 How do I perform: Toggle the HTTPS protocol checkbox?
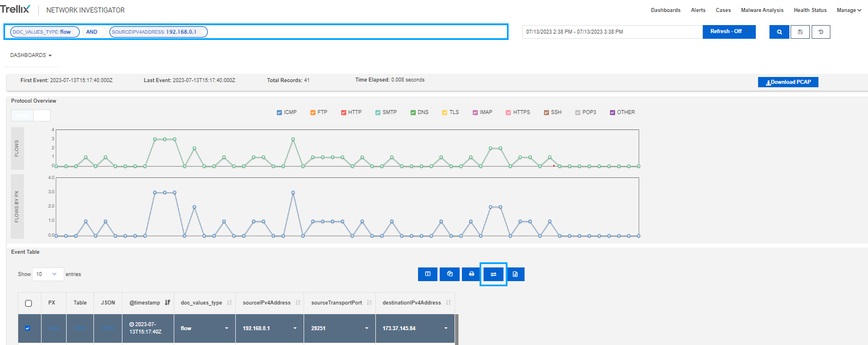point(509,112)
